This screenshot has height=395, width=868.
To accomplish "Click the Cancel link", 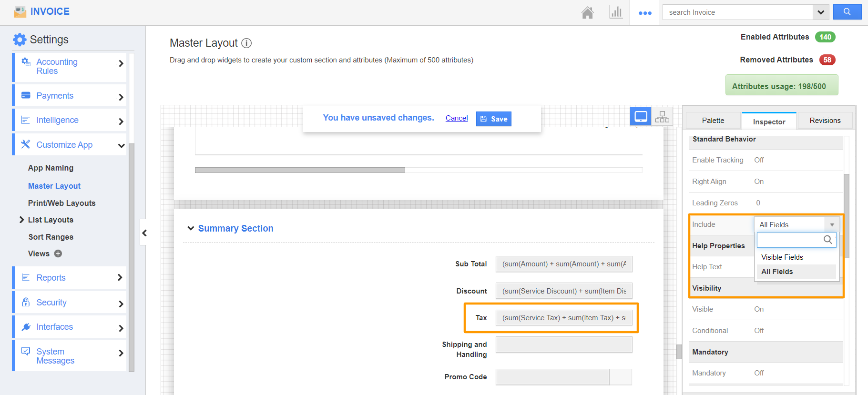I will tap(457, 118).
